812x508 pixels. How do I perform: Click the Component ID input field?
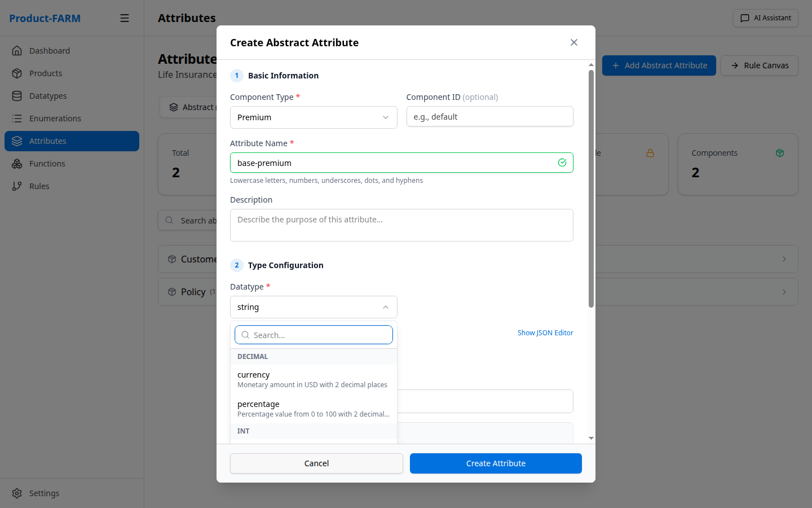pyautogui.click(x=489, y=116)
